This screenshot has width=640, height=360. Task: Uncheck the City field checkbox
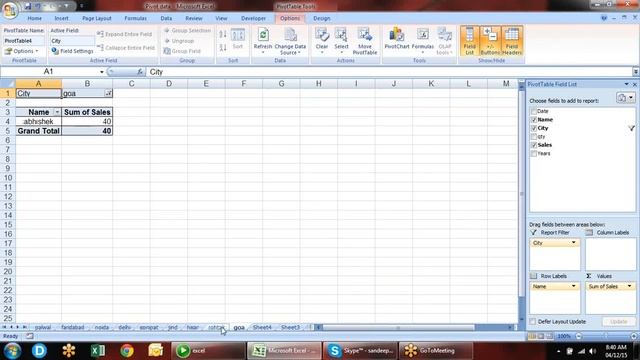(x=534, y=128)
